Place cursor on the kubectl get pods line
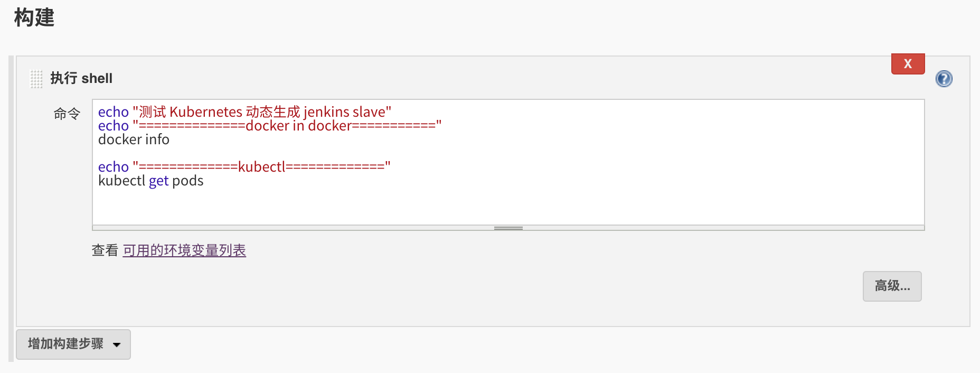The width and height of the screenshot is (980, 373). click(150, 181)
